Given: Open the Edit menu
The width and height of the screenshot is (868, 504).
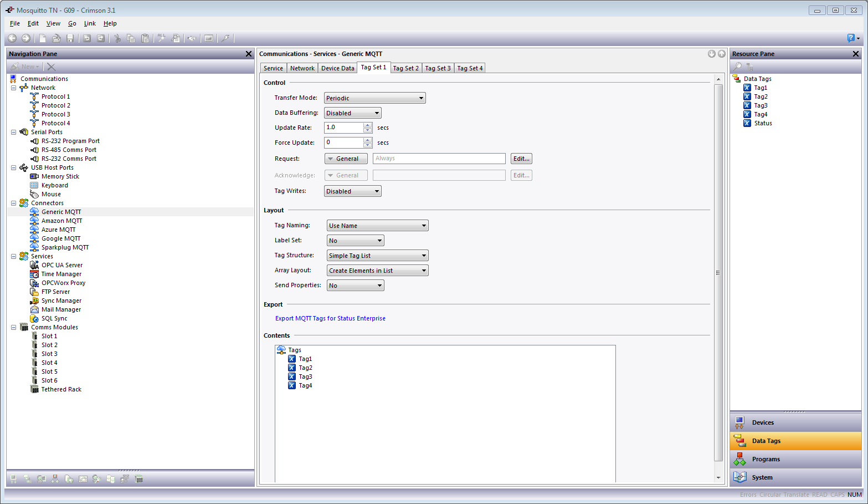Looking at the screenshot, I should pos(33,23).
